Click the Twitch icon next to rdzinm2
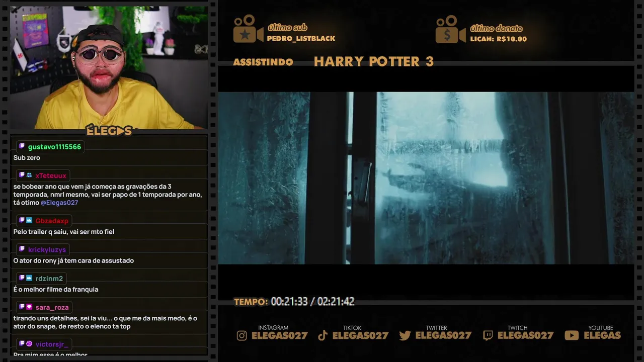Screen dimensions: 644x362 [22, 278]
